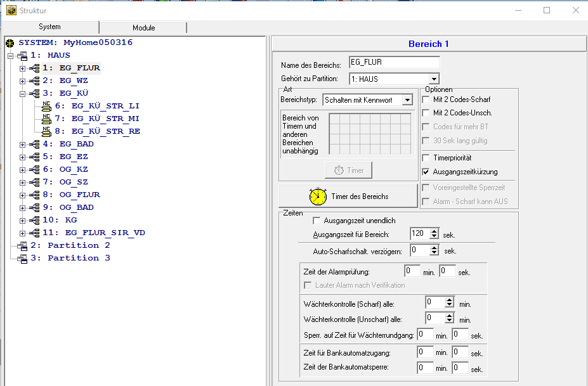Viewport: 588px width, 386px height.
Task: Click the Name des Bereichs text field
Action: coord(394,62)
